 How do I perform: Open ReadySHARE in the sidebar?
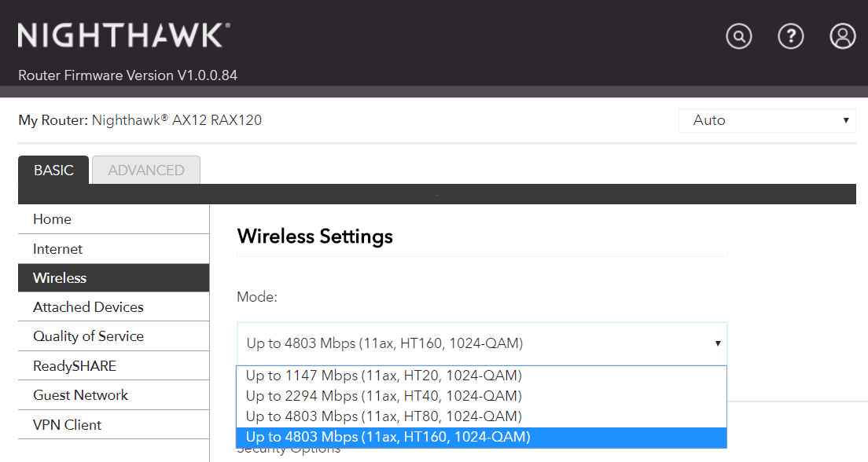click(x=113, y=365)
